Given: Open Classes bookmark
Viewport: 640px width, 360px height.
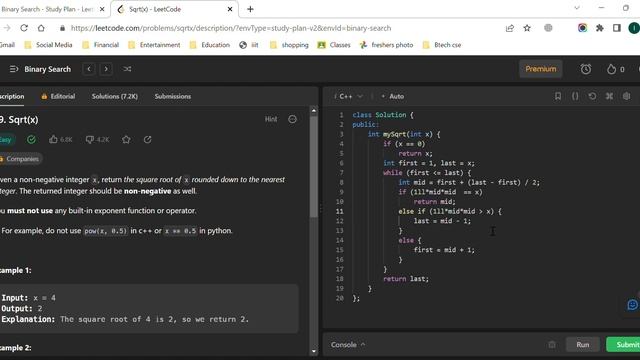Looking at the screenshot, I should [334, 45].
